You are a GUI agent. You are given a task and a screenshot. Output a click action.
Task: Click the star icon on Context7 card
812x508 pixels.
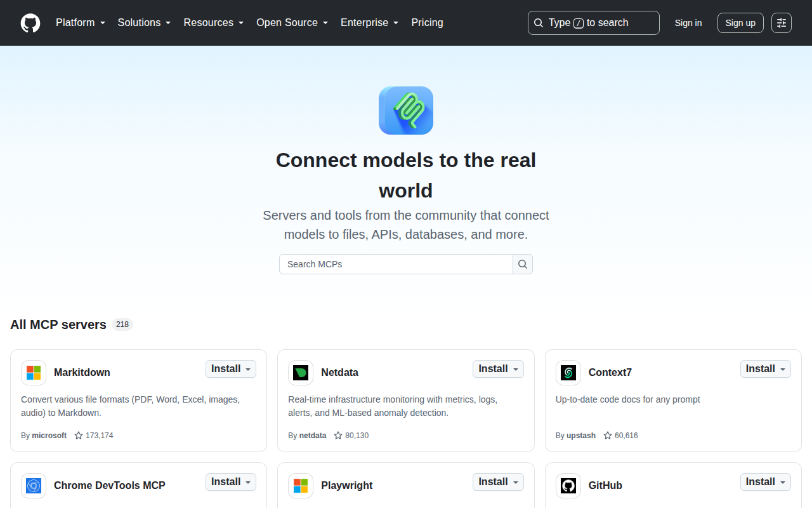point(608,436)
